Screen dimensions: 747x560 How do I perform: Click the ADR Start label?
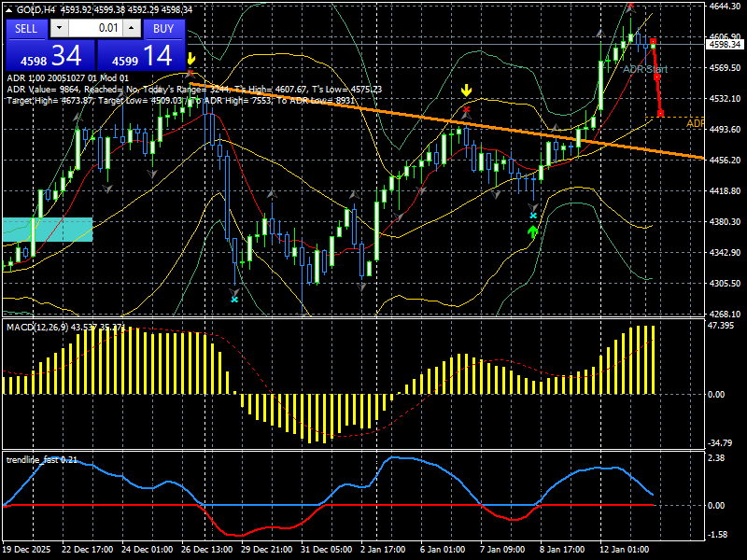(645, 69)
